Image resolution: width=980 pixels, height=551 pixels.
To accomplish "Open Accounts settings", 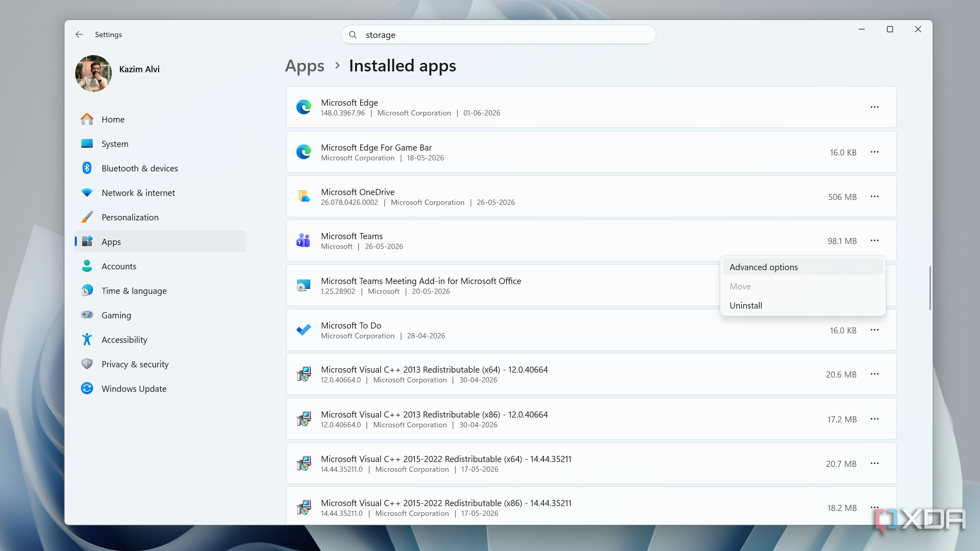I will click(160, 266).
